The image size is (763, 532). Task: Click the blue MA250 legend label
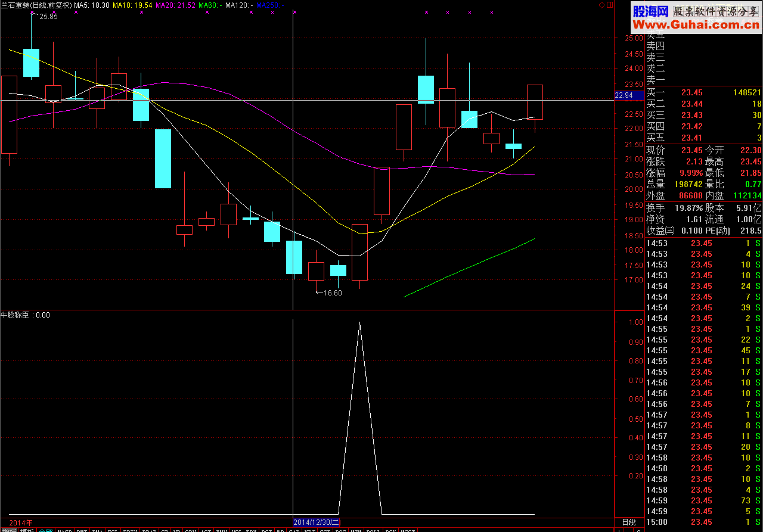(x=269, y=5)
